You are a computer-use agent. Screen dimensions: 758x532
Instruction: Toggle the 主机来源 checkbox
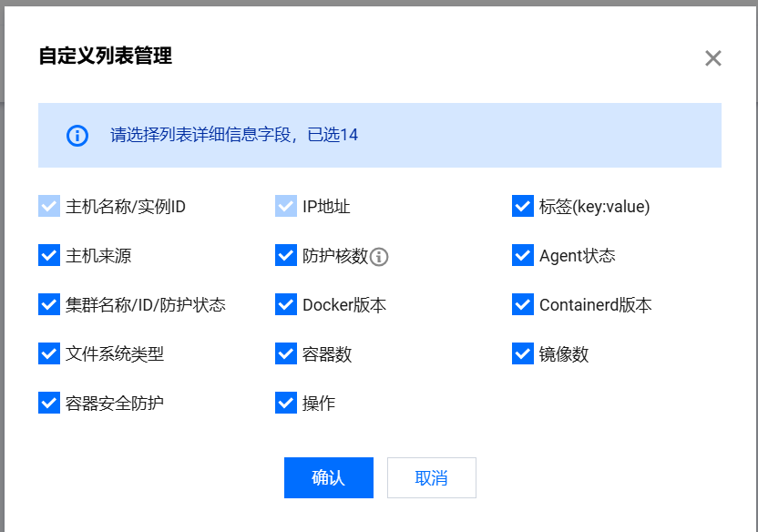(49, 256)
